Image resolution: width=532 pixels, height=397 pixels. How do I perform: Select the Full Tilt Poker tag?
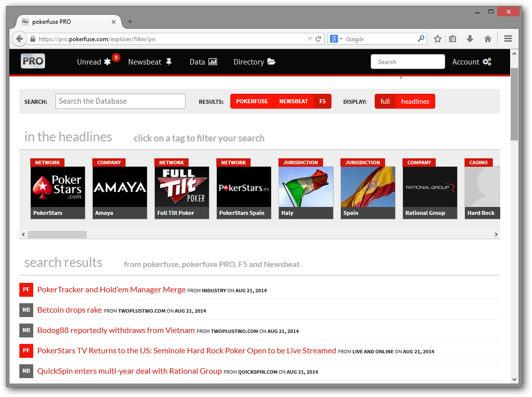[182, 189]
